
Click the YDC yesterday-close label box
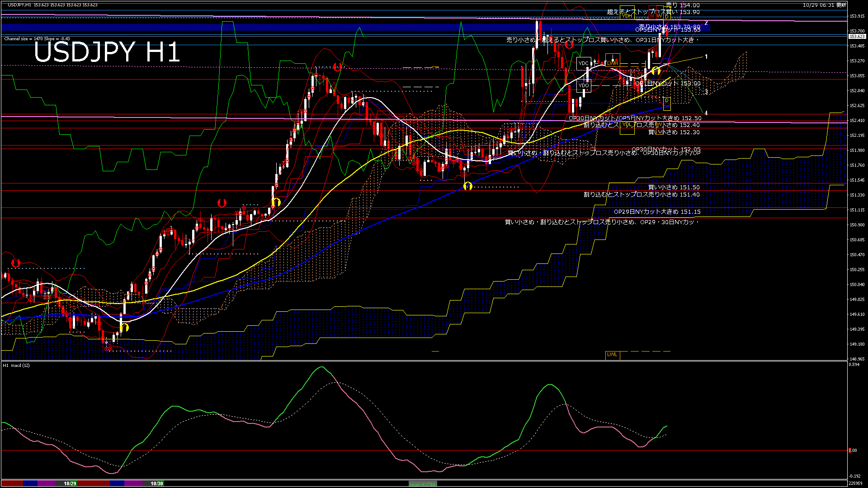pyautogui.click(x=584, y=63)
